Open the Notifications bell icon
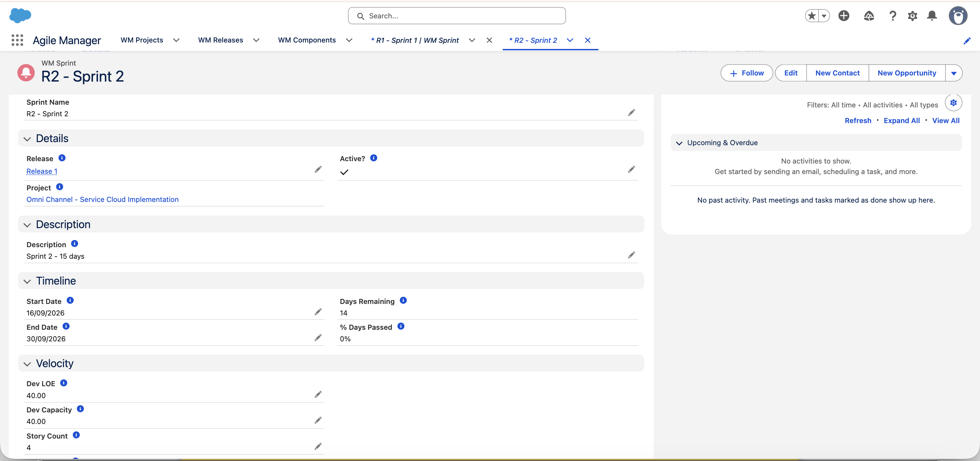Screen dimensions: 980x461 coord(932,16)
